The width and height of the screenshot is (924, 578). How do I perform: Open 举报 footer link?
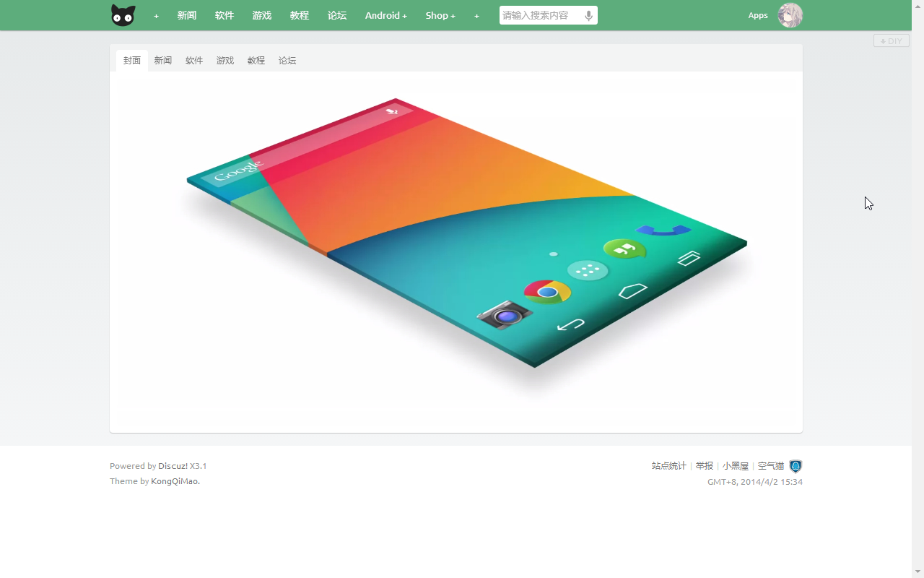click(x=705, y=466)
